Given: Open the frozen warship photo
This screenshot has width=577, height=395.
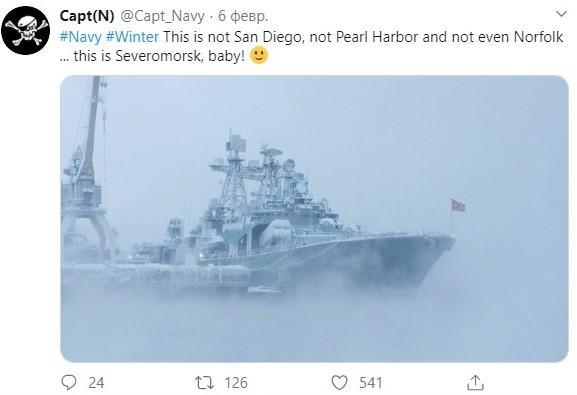Looking at the screenshot, I should click(x=314, y=219).
